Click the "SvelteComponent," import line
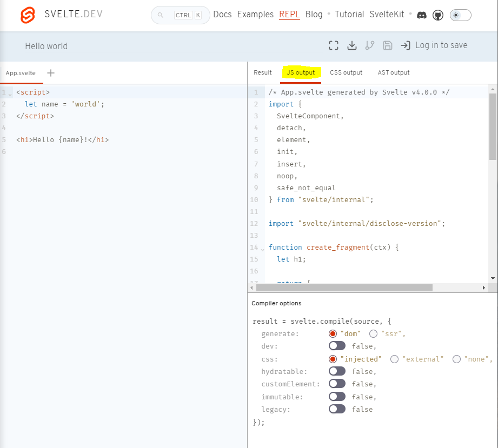The height and width of the screenshot is (448, 498). (x=310, y=116)
